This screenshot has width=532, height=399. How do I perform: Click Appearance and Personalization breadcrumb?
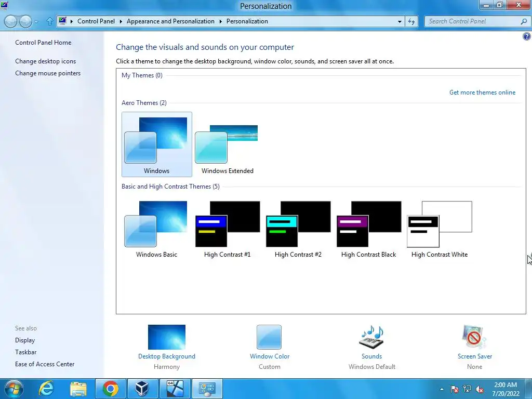click(x=170, y=21)
